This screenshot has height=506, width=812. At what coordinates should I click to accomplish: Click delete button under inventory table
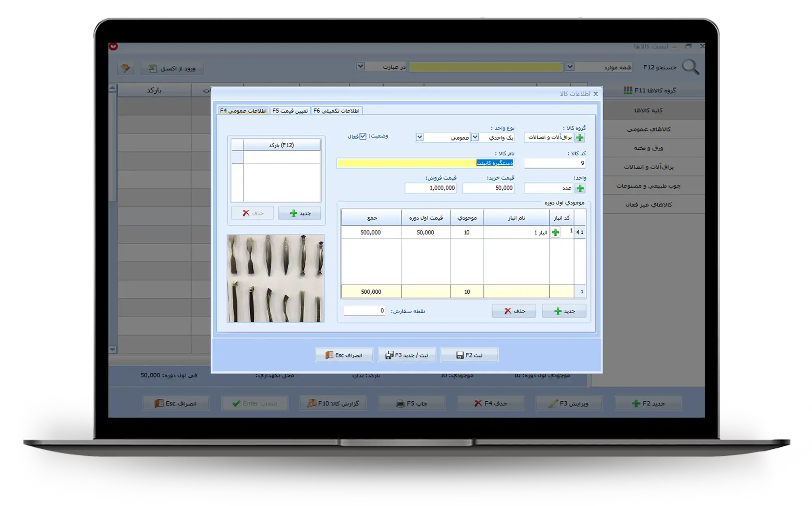point(514,311)
